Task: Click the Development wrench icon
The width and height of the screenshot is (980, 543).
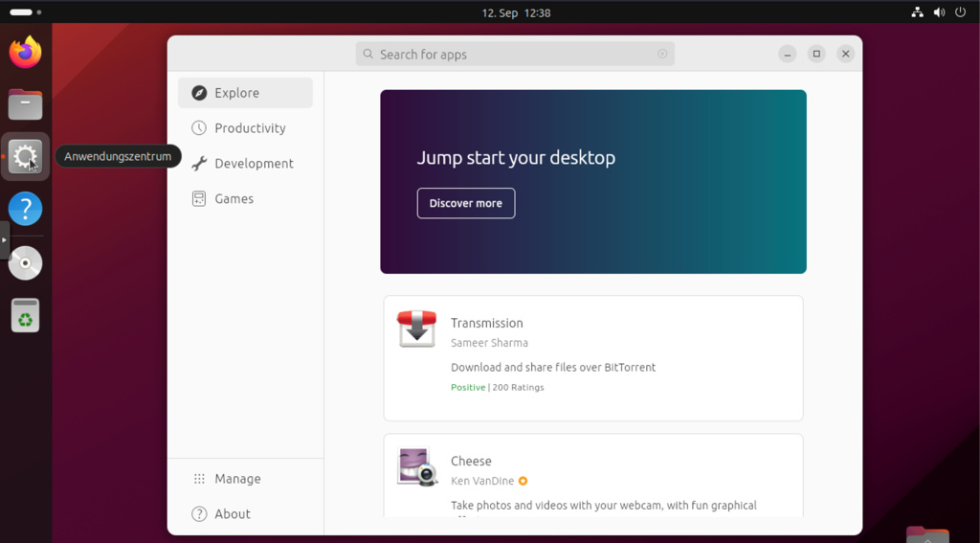Action: pyautogui.click(x=199, y=163)
